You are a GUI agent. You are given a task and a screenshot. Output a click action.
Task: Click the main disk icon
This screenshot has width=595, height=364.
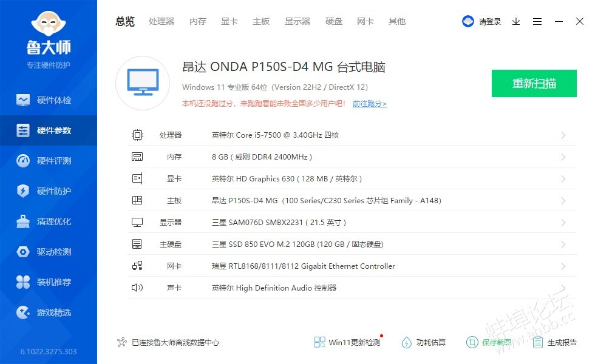[x=137, y=244]
